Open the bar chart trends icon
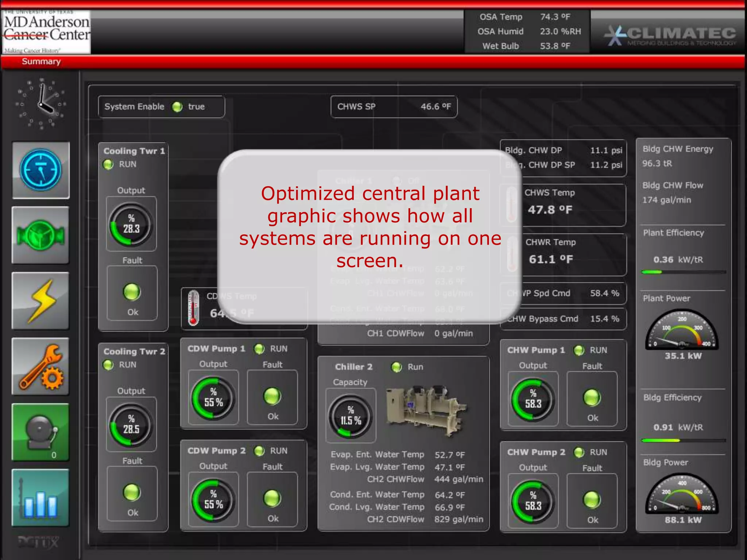Image resolution: width=747 pixels, height=560 pixels. tap(40, 498)
